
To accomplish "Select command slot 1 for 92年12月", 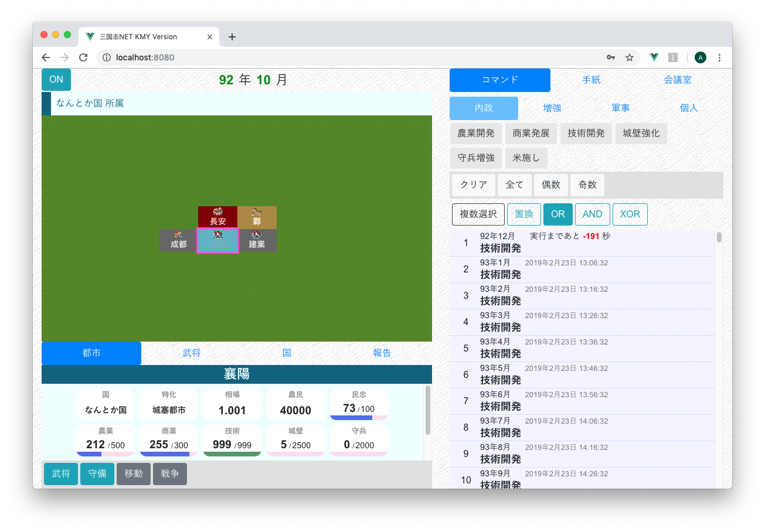I will coord(582,243).
